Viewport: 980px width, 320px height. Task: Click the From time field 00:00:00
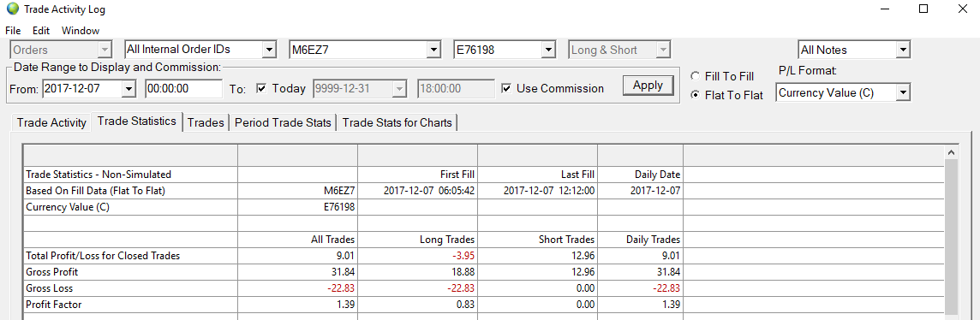tap(183, 89)
